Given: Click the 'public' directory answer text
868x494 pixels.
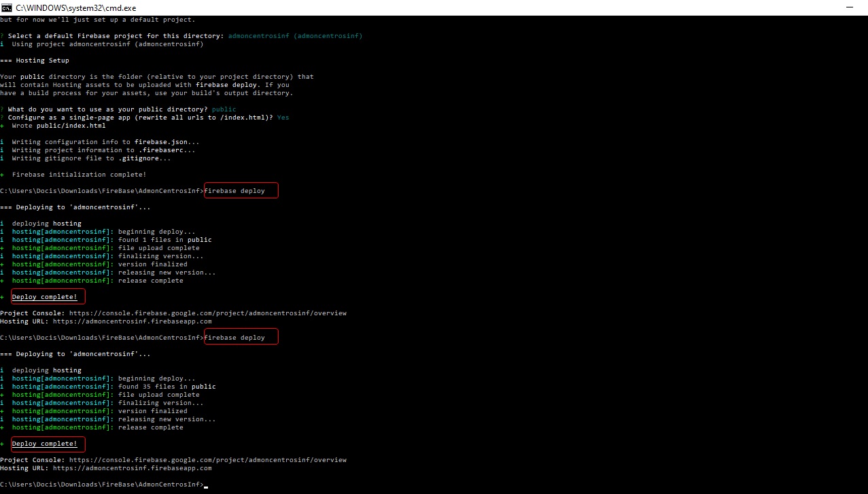Looking at the screenshot, I should pos(224,109).
